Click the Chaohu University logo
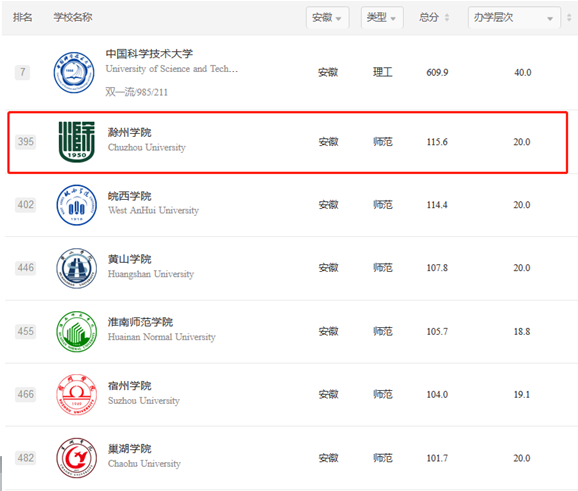This screenshot has height=491, width=578. pos(77,458)
